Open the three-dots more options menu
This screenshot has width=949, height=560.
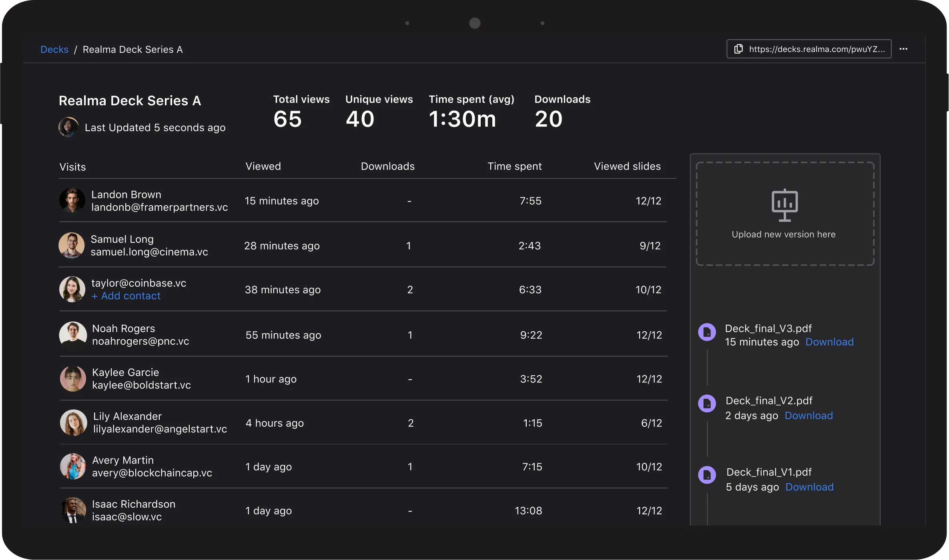coord(903,49)
